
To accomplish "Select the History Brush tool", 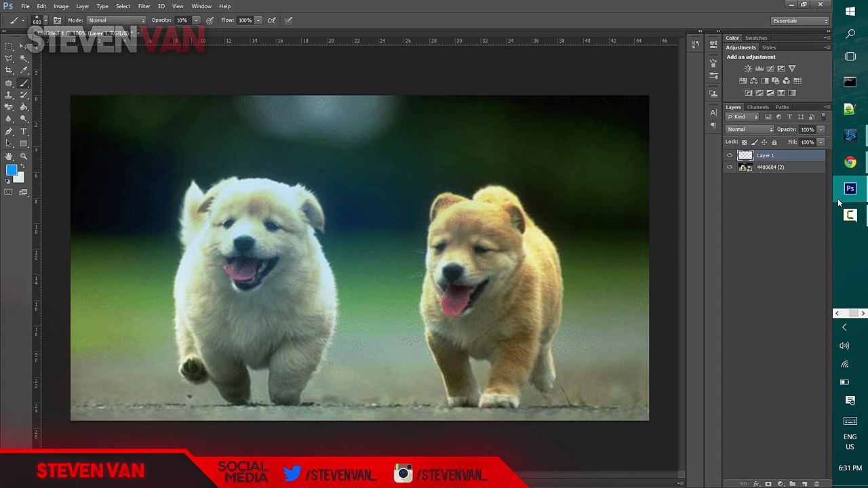I will (24, 95).
